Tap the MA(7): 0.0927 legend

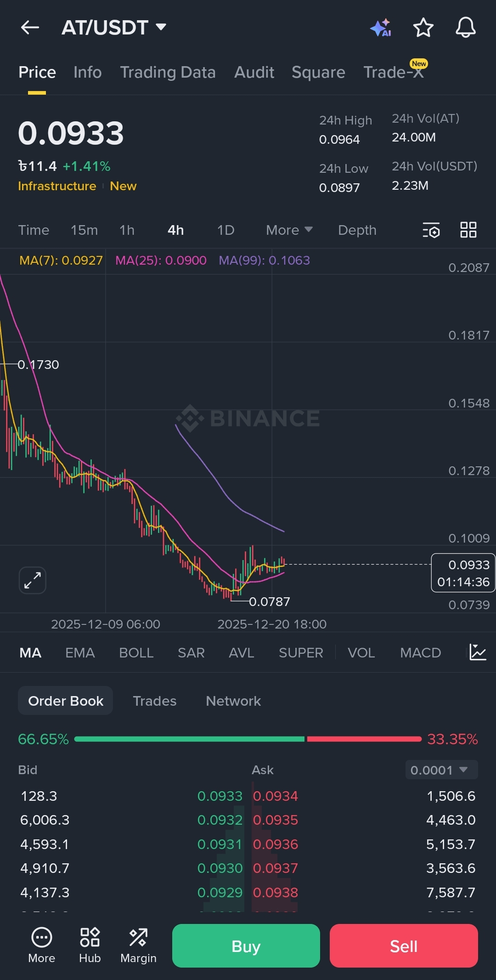61,261
